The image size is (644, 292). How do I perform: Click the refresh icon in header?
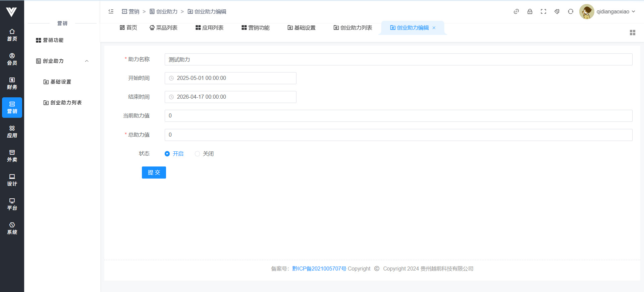[x=571, y=11]
